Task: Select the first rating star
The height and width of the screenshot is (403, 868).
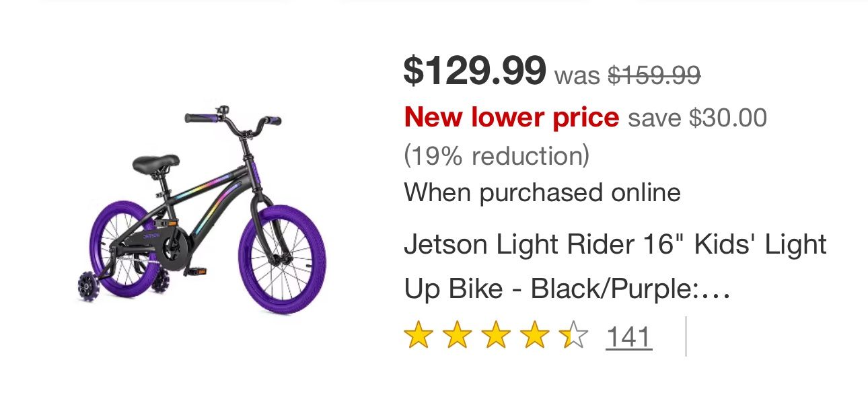Action: point(417,334)
